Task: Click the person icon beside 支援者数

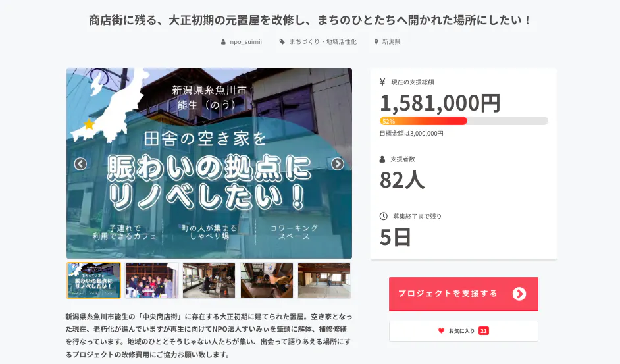Action: (382, 159)
